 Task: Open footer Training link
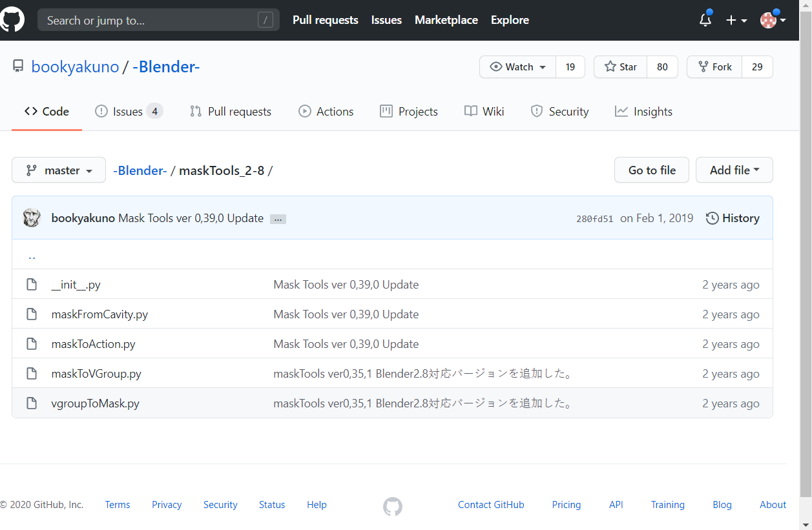[668, 505]
